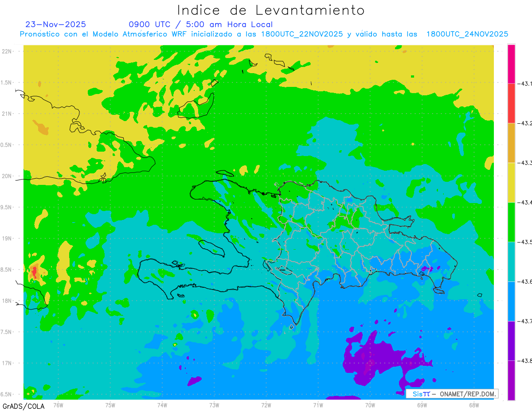
Task: Click the -43.1 legend value
Action: [524, 83]
